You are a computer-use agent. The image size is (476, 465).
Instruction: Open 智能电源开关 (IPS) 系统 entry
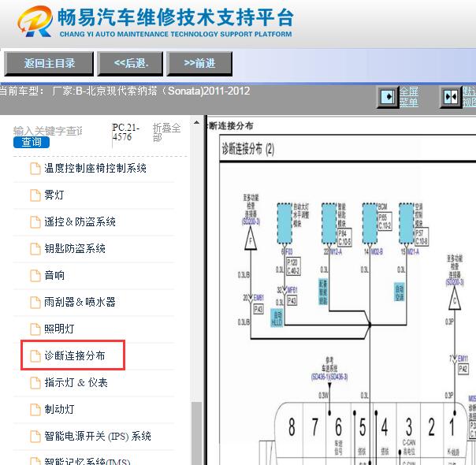[98, 436]
